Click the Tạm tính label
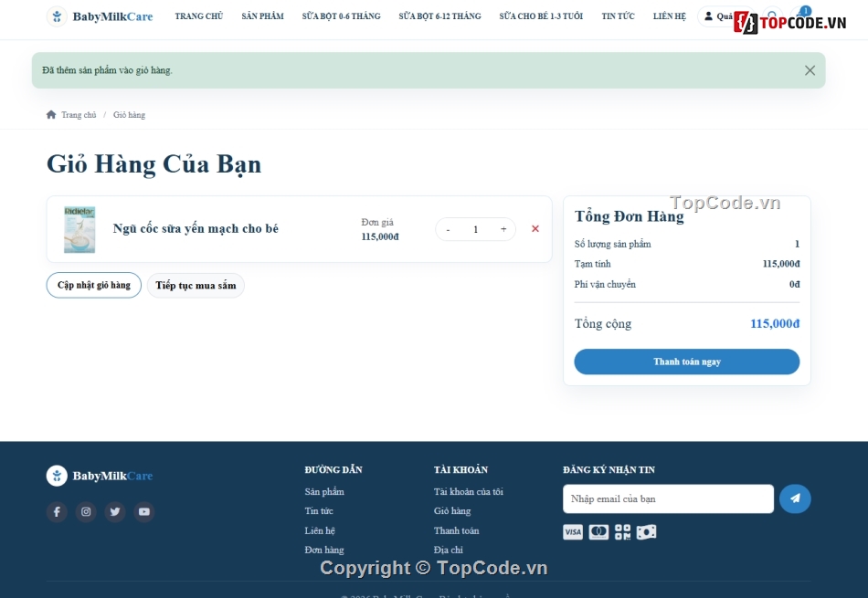The width and height of the screenshot is (868, 598). coord(592,264)
